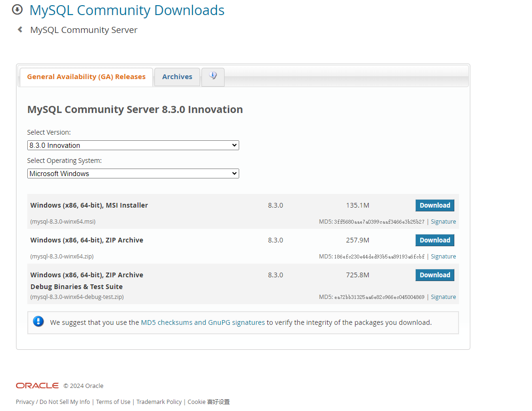Click the blue info icon in the suggestion box
Viewport: 532px width, 411px height.
coord(38,322)
